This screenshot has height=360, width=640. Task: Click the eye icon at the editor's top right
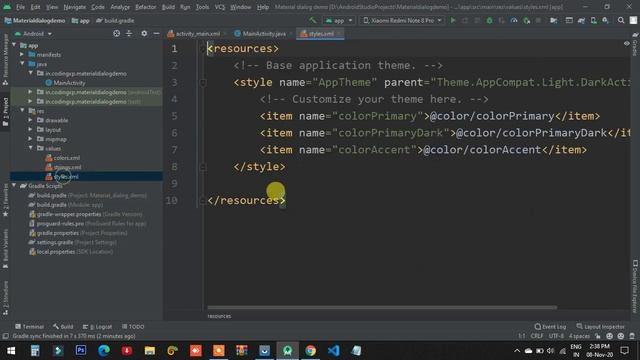[627, 43]
